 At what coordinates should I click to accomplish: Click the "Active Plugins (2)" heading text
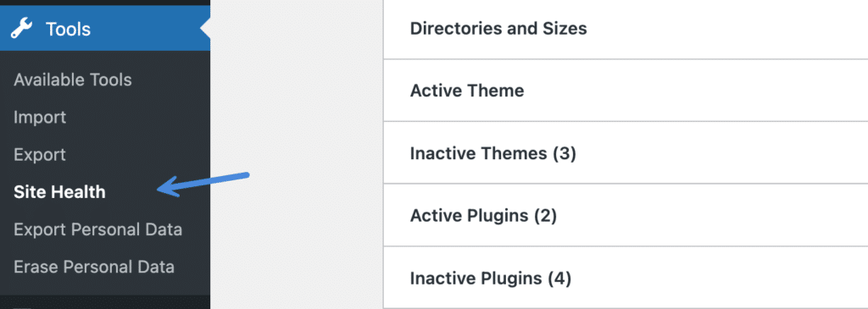[483, 216]
